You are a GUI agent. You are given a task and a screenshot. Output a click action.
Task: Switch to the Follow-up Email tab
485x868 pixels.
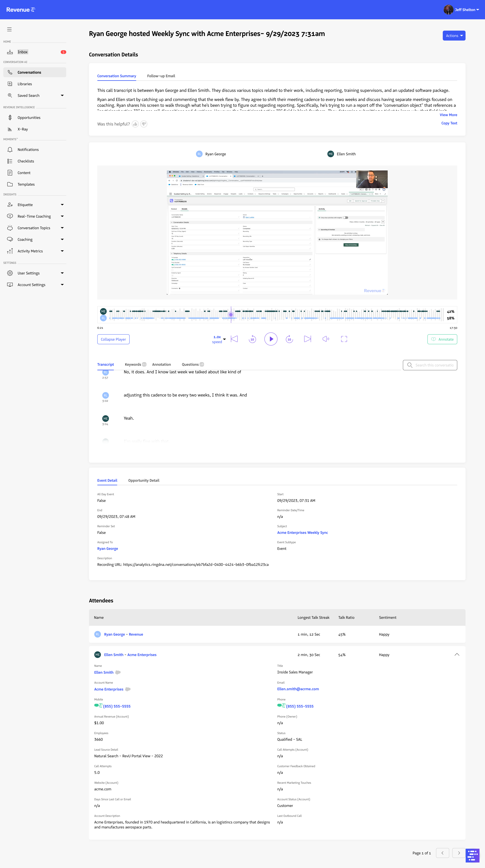point(161,76)
